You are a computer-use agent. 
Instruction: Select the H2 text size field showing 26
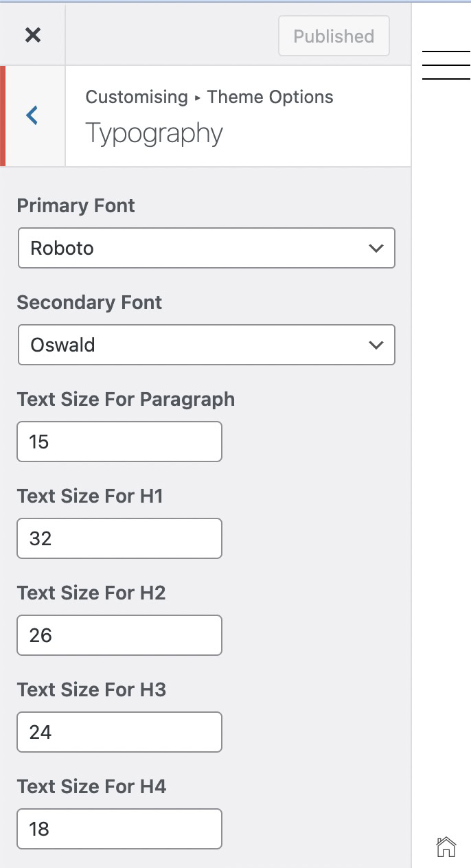(x=119, y=635)
